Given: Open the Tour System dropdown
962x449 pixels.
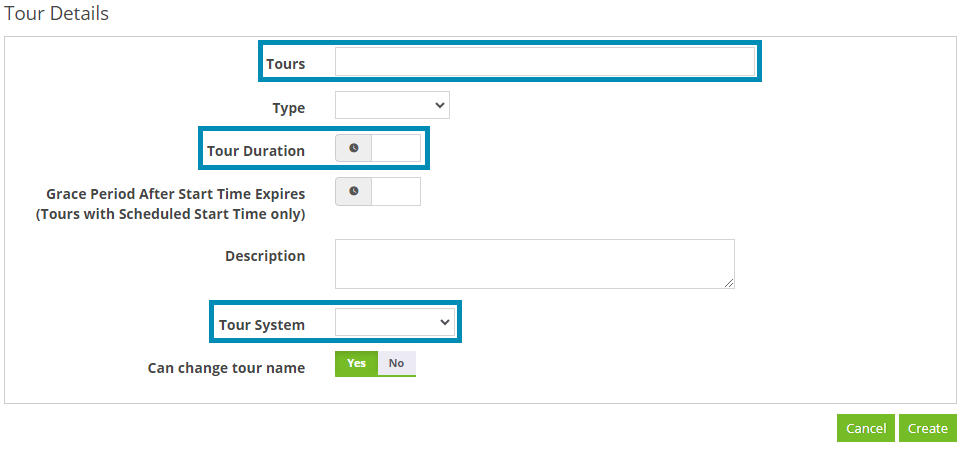Looking at the screenshot, I should 395,323.
